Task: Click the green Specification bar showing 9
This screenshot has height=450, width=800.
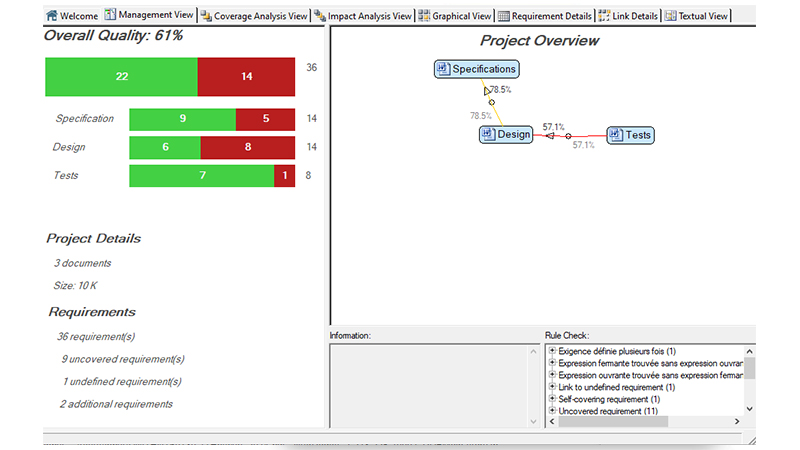Action: (183, 119)
